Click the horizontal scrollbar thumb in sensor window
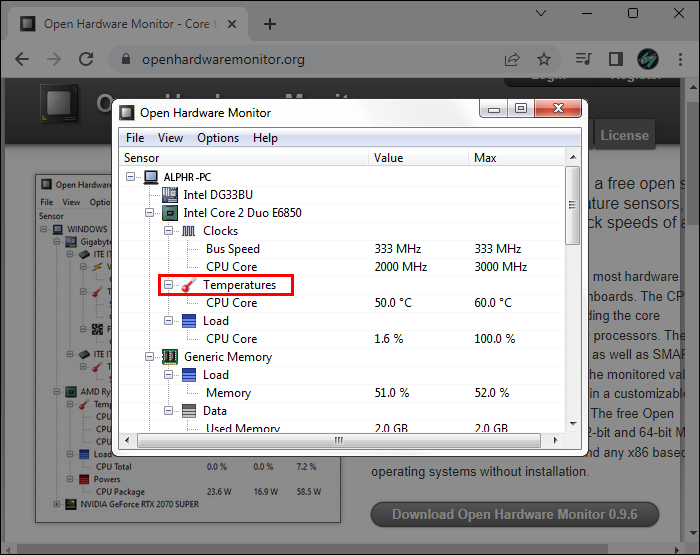 point(339,440)
